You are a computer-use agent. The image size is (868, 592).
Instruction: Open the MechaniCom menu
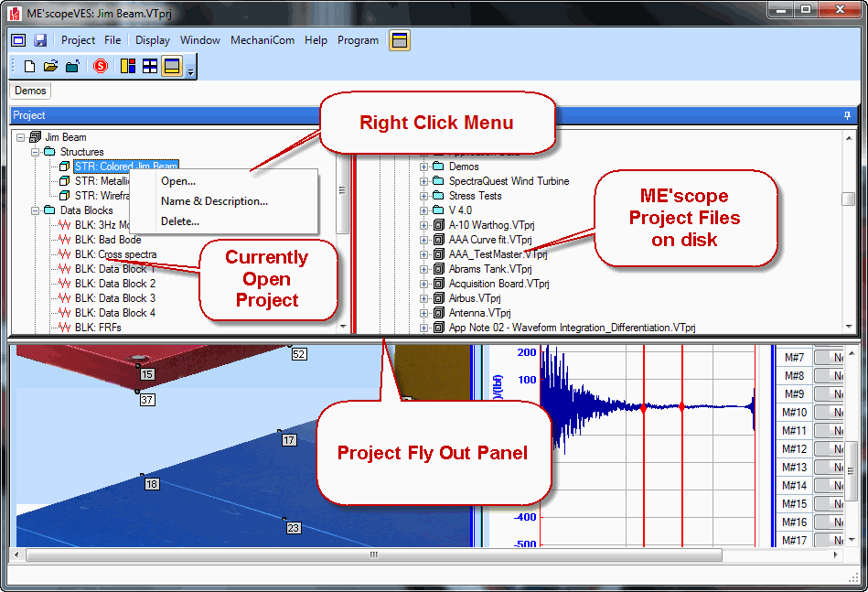(263, 40)
